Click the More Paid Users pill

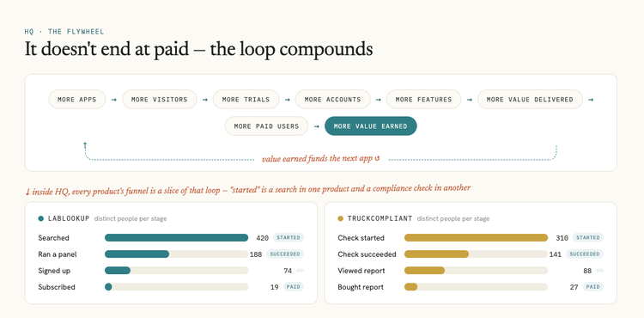(x=266, y=126)
